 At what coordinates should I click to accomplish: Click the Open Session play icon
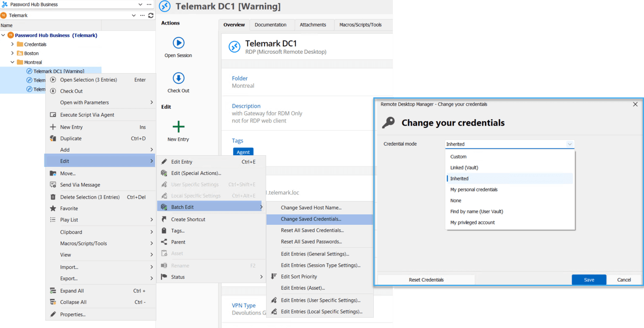(178, 43)
